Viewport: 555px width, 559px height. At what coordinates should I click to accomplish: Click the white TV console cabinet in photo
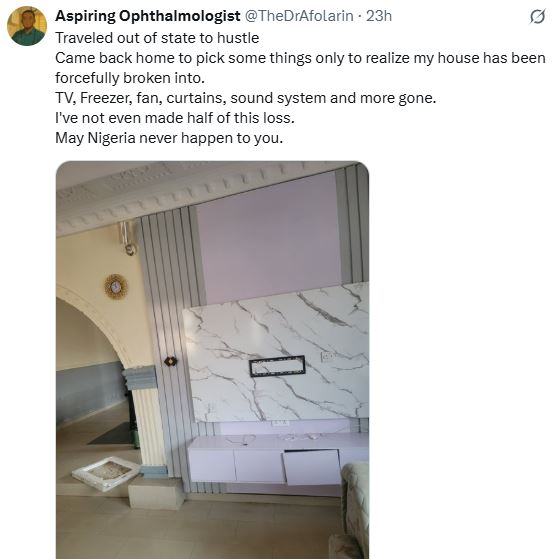278,459
